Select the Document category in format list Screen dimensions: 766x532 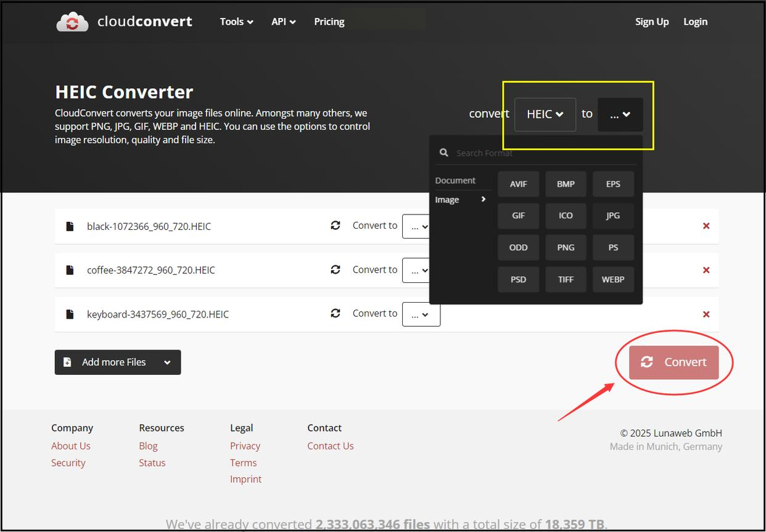tap(455, 181)
